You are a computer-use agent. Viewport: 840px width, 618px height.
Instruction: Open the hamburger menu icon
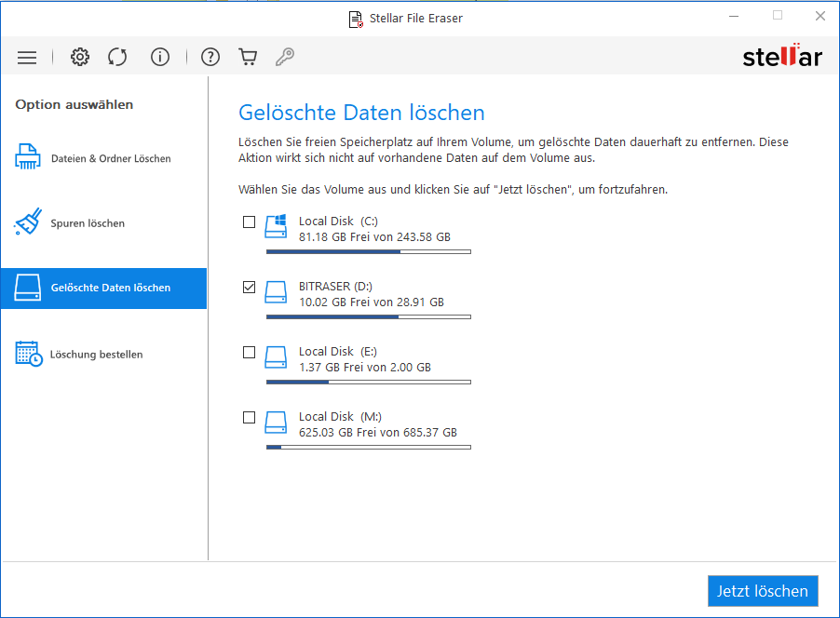pos(27,57)
